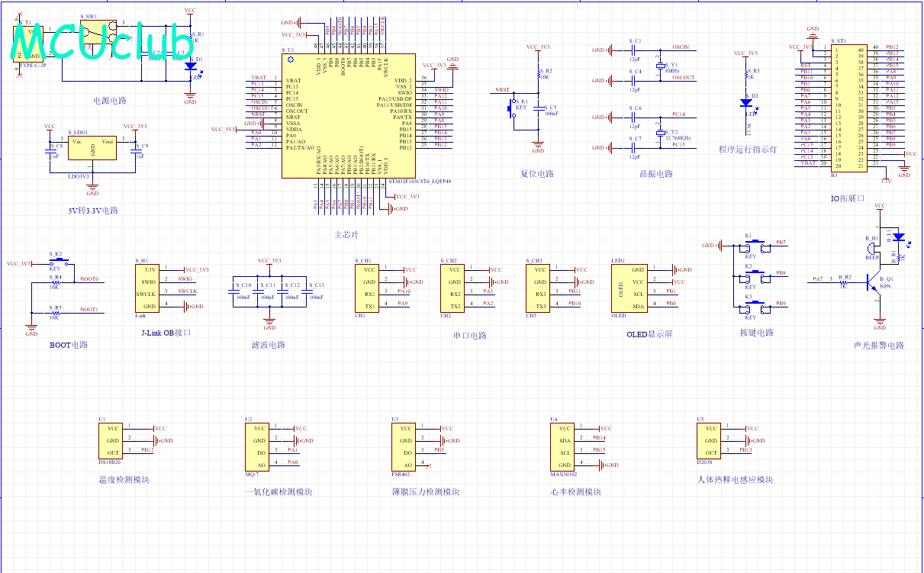Click the '温度检测模块' section label
924x573 pixels.
124,480
